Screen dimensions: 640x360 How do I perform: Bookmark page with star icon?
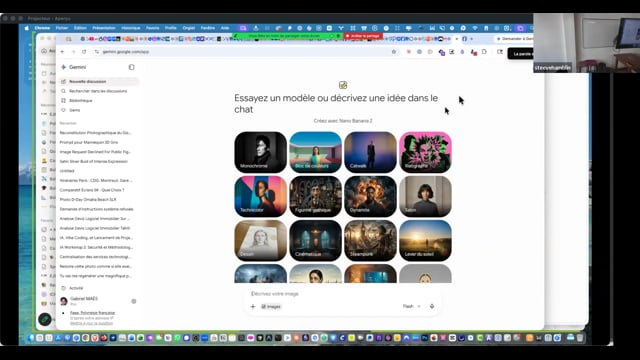click(x=393, y=52)
